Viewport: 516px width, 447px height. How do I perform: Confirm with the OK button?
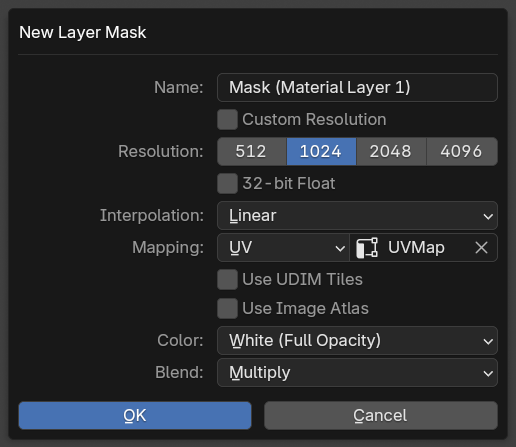135,415
